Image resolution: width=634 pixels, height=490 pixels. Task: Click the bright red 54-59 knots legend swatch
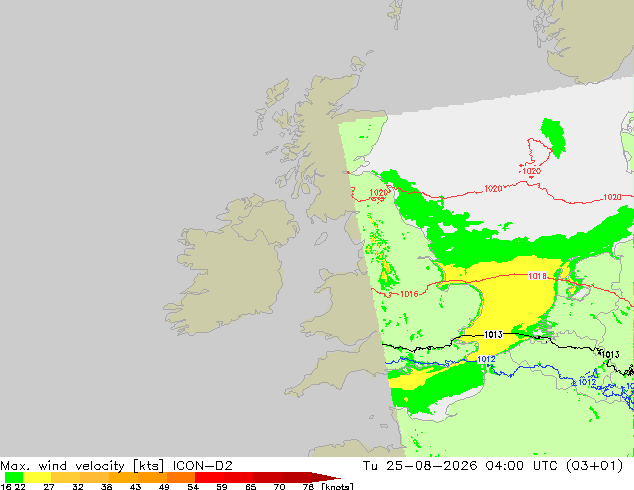coord(209,477)
